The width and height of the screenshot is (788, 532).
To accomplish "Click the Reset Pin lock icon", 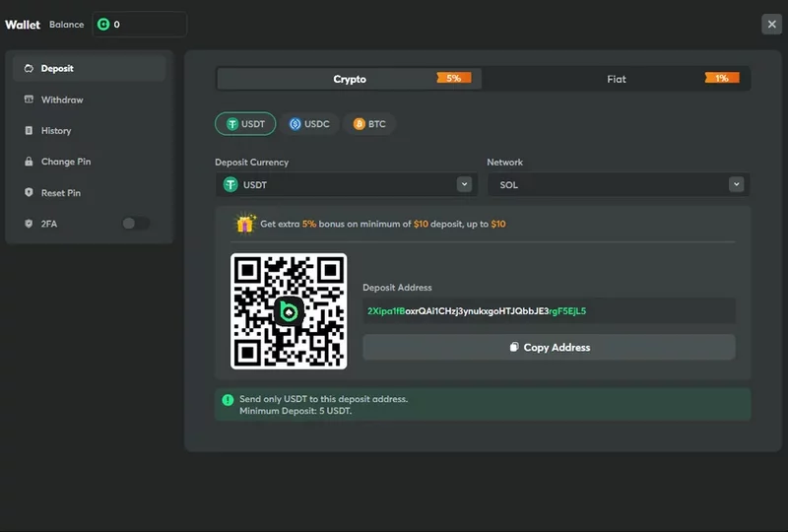I will [29, 193].
